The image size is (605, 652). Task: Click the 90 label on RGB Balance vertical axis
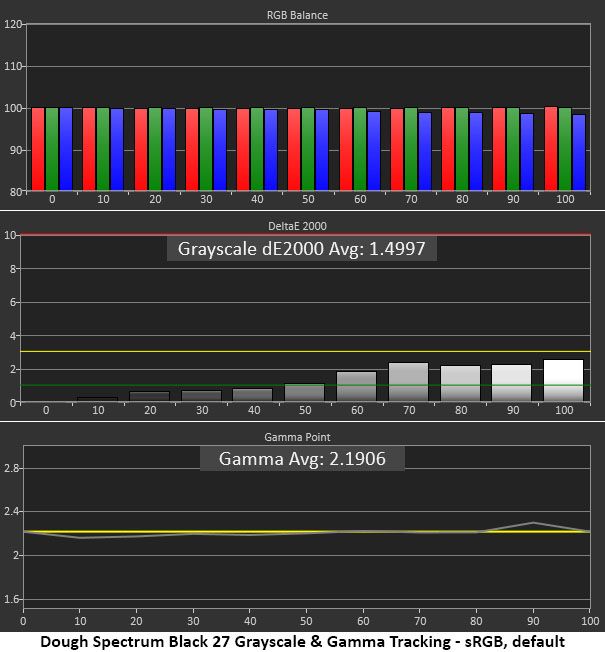pyautogui.click(x=16, y=150)
